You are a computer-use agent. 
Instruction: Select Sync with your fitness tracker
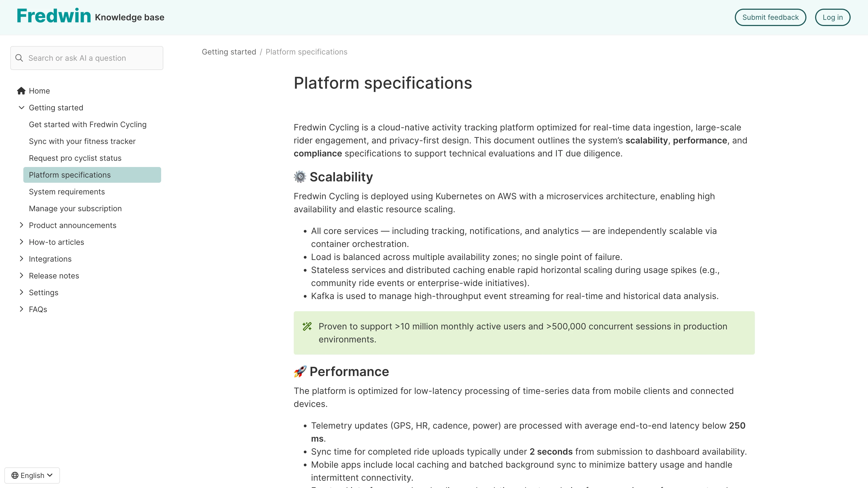tap(82, 142)
